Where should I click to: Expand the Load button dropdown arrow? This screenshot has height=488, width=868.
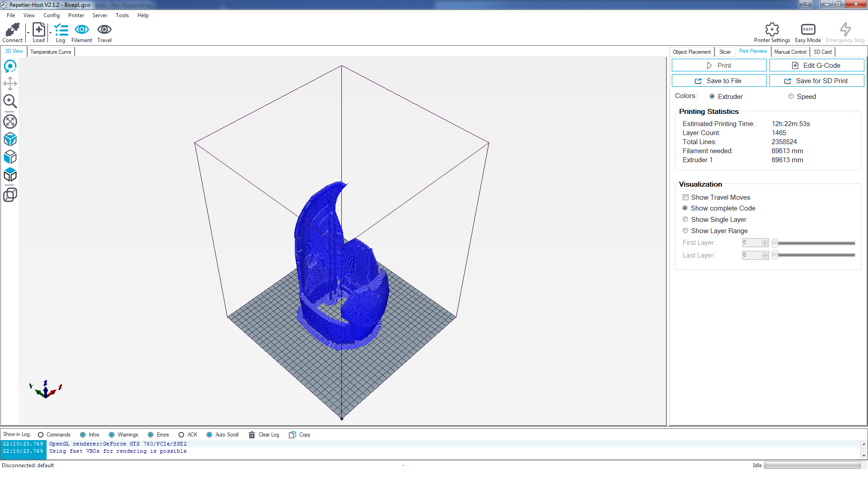point(50,33)
